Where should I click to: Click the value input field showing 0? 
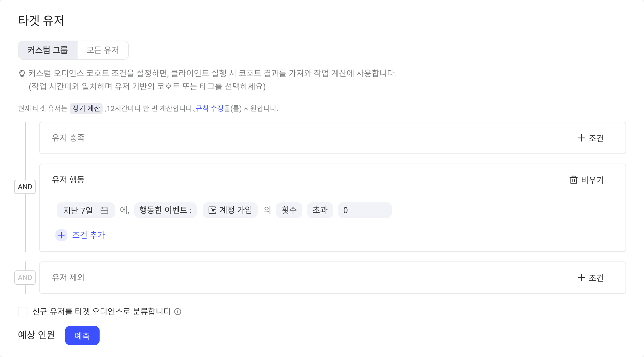pos(365,210)
